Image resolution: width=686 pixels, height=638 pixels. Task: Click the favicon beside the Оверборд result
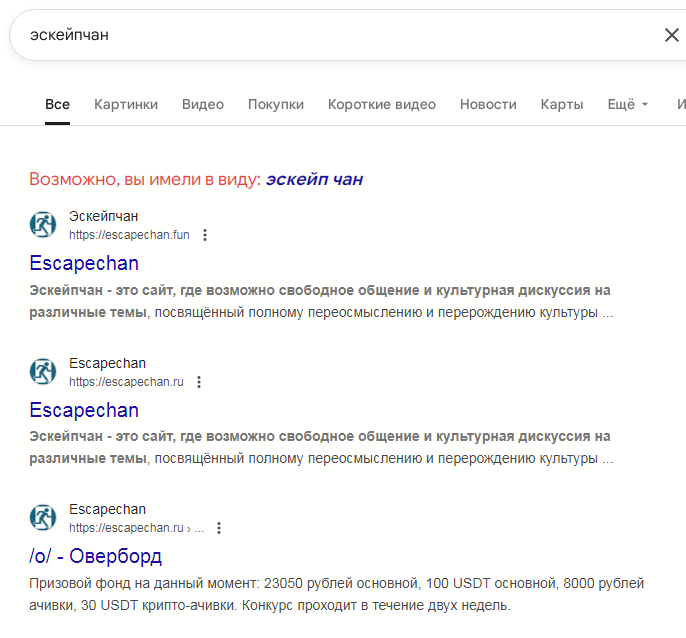(x=43, y=517)
